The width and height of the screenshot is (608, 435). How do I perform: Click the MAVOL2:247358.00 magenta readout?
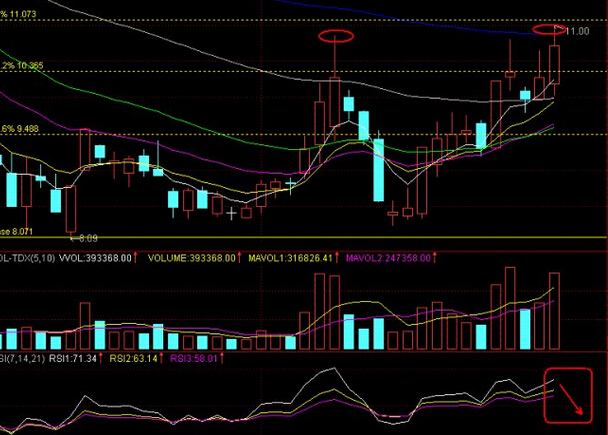pyautogui.click(x=388, y=257)
